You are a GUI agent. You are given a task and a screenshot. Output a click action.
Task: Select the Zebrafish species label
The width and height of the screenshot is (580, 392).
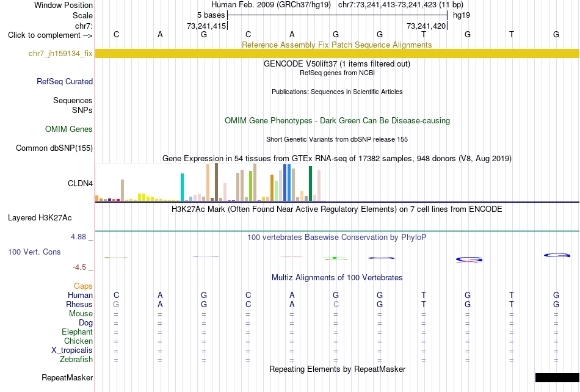point(76,359)
